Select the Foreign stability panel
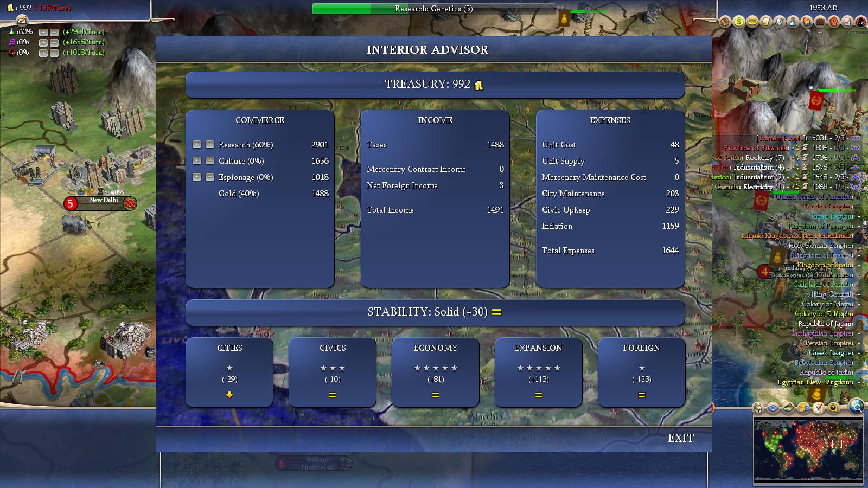 point(642,372)
